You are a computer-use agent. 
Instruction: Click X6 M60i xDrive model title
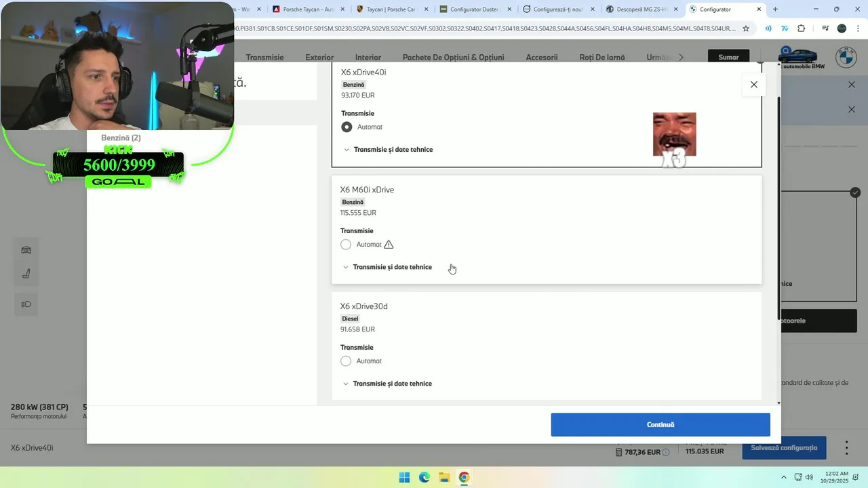pos(367,190)
